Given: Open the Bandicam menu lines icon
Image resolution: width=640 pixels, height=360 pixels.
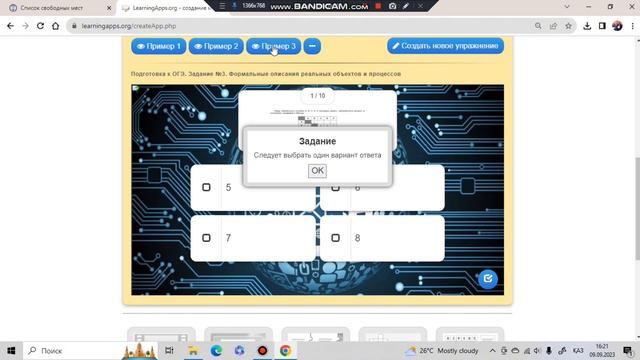Looking at the screenshot, I should click(222, 6).
